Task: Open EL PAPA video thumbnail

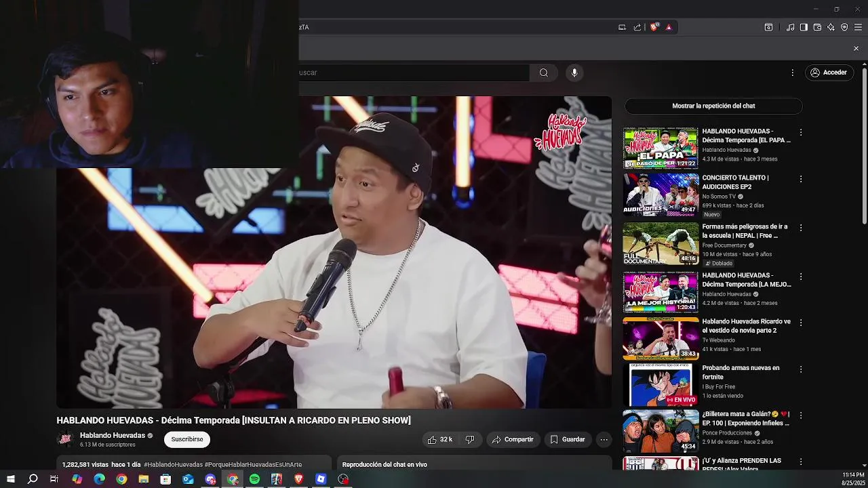Action: [x=660, y=148]
